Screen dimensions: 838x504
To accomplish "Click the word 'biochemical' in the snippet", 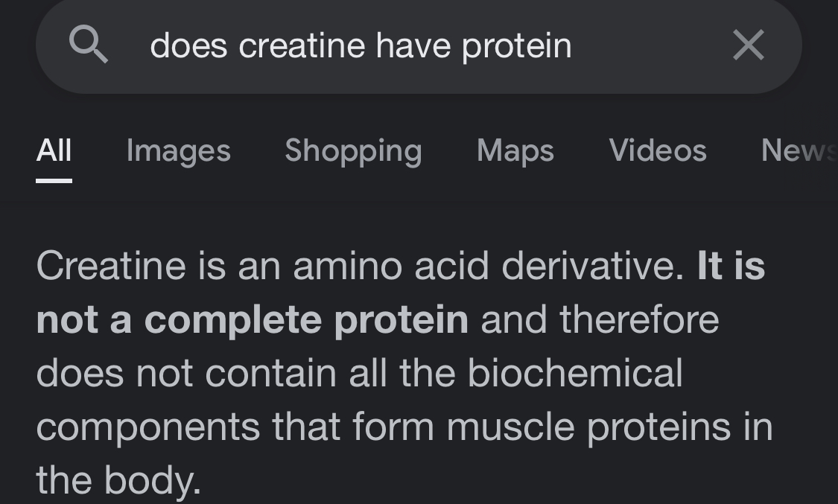I will pos(575,373).
